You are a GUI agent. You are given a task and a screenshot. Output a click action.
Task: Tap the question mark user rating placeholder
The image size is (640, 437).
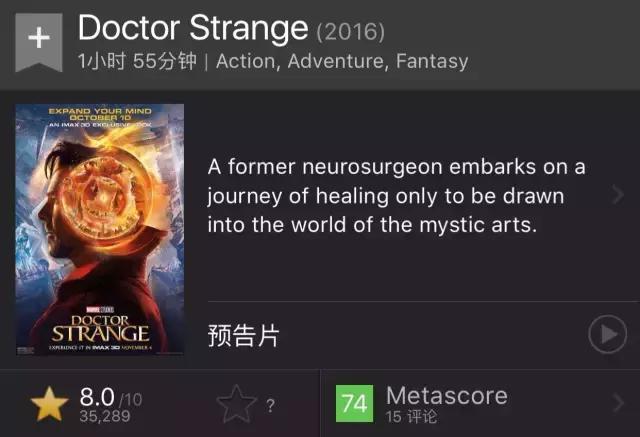click(270, 406)
